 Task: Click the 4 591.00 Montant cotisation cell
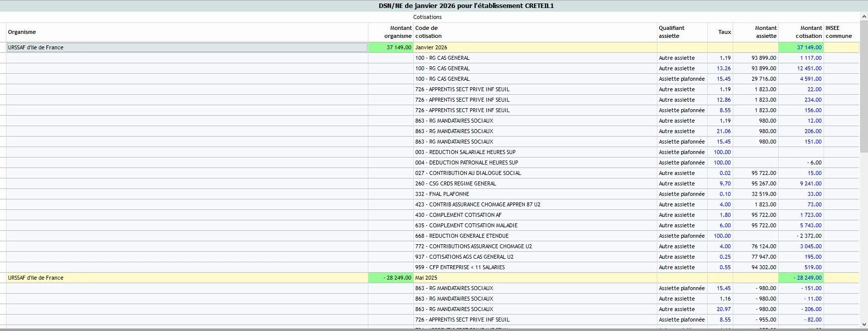pyautogui.click(x=801, y=79)
